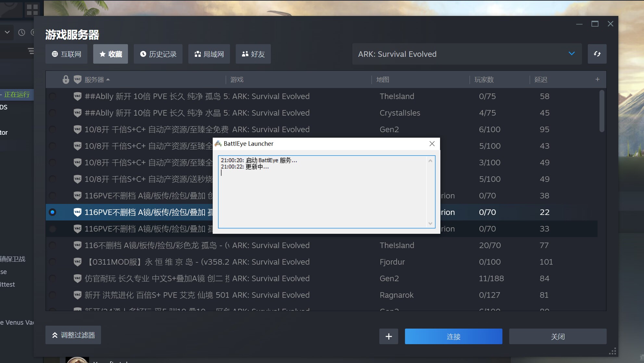The image size is (644, 363).
Task: Click VAC icon on selected 116PVE row
Action: tap(78, 212)
